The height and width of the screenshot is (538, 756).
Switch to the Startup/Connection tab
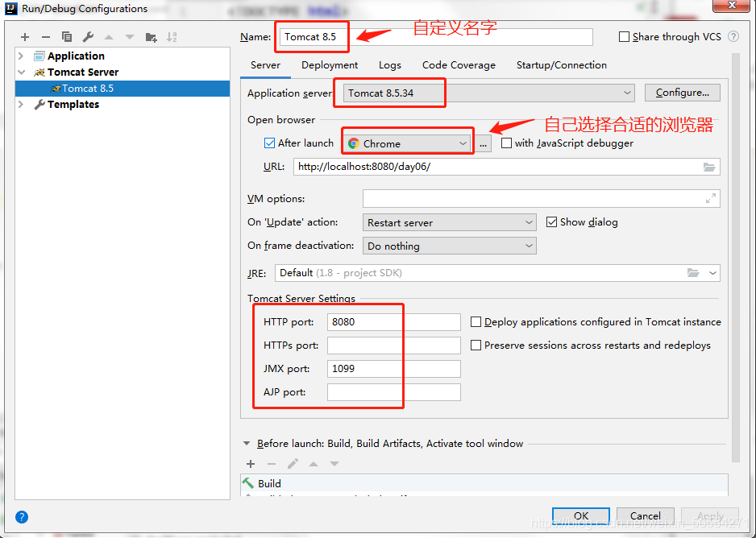[562, 65]
